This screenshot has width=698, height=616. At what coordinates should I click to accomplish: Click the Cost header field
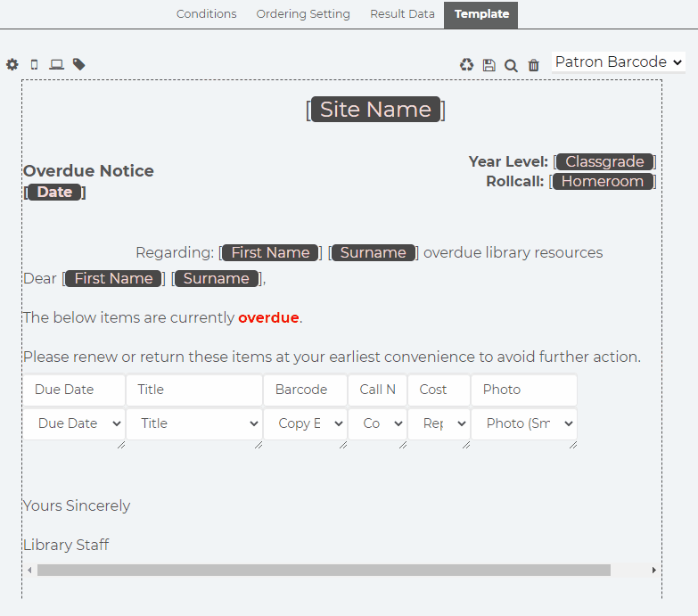(439, 390)
